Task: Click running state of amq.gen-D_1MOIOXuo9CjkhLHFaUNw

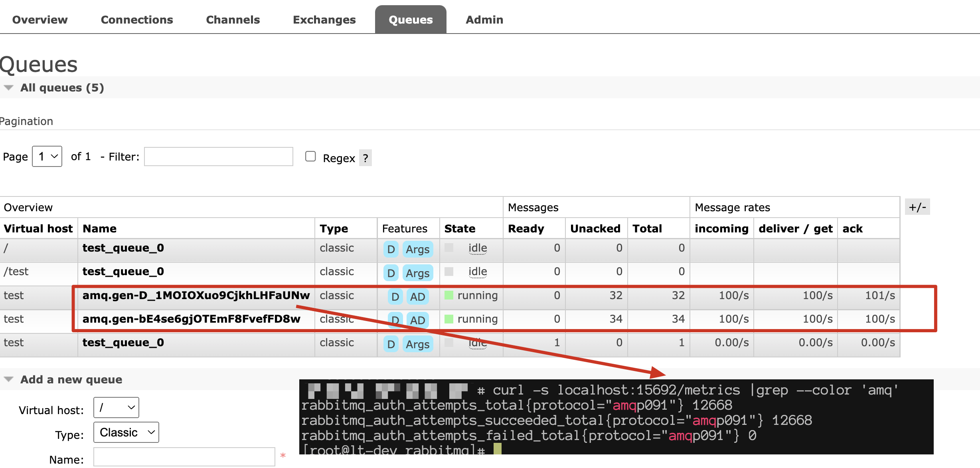Action: pos(478,295)
